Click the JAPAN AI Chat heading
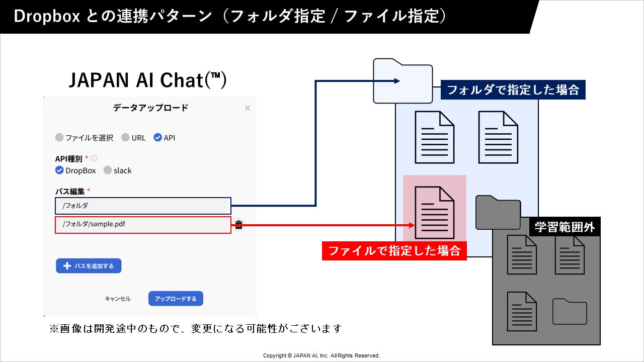 pos(147,80)
